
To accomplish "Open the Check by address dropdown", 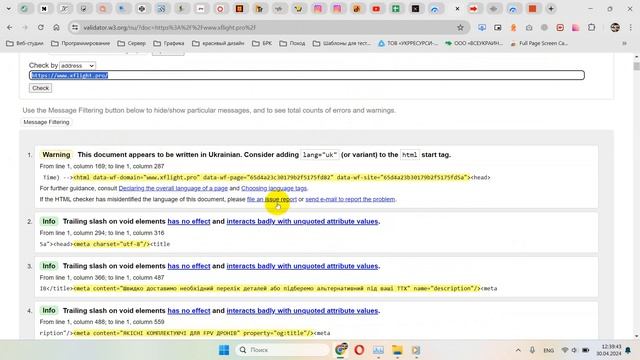I will point(78,65).
